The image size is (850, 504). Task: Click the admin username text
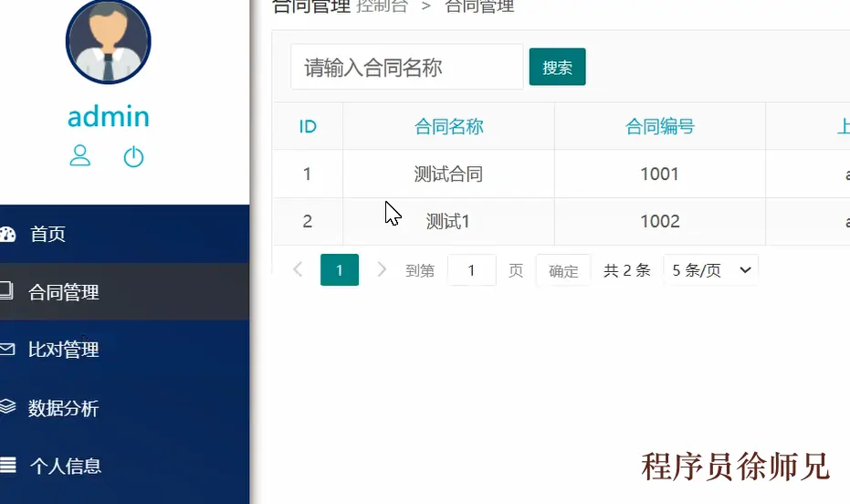point(108,117)
